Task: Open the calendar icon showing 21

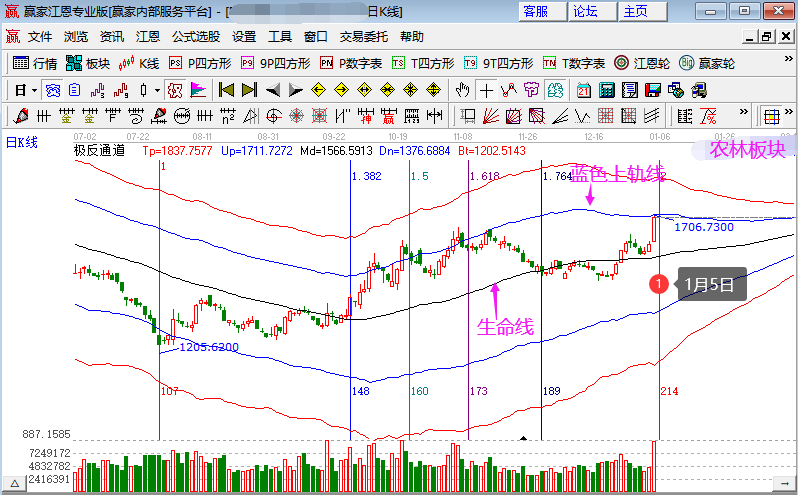Action: tap(584, 91)
